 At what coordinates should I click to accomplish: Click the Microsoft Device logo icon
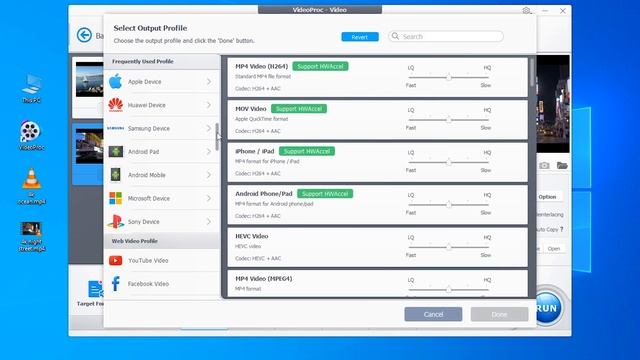116,198
